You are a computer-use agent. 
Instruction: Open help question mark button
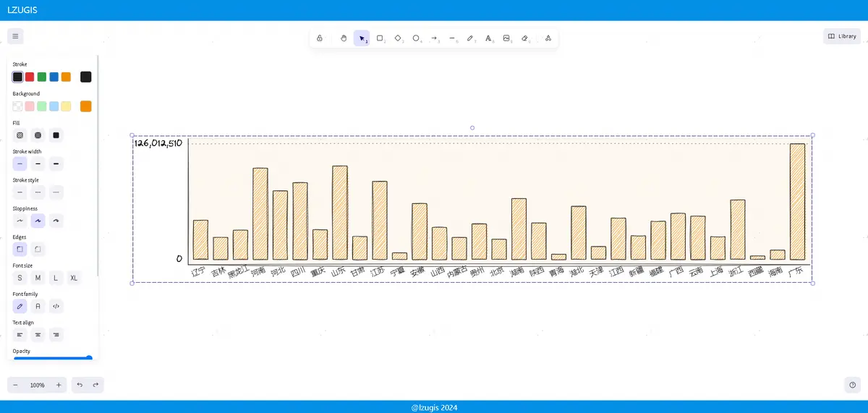[853, 385]
